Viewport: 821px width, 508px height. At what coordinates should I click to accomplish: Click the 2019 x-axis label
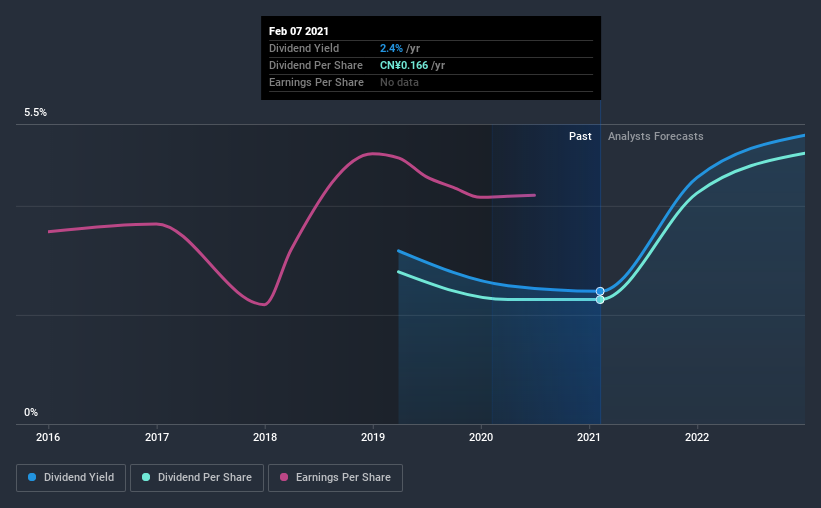point(373,437)
